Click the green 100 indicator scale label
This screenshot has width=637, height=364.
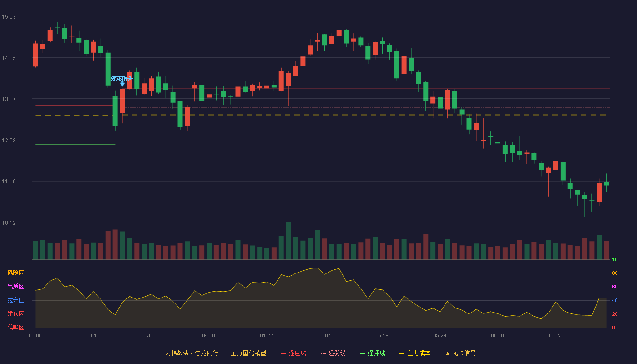[x=616, y=260]
